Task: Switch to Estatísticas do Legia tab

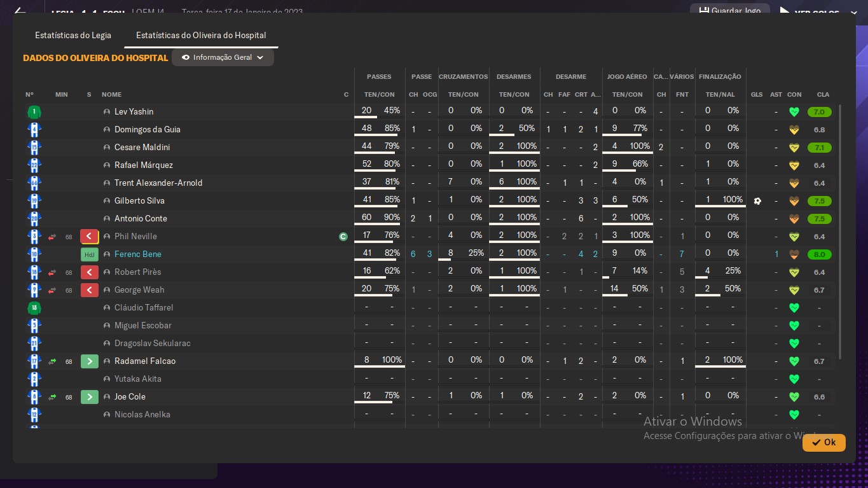Action: (x=74, y=35)
